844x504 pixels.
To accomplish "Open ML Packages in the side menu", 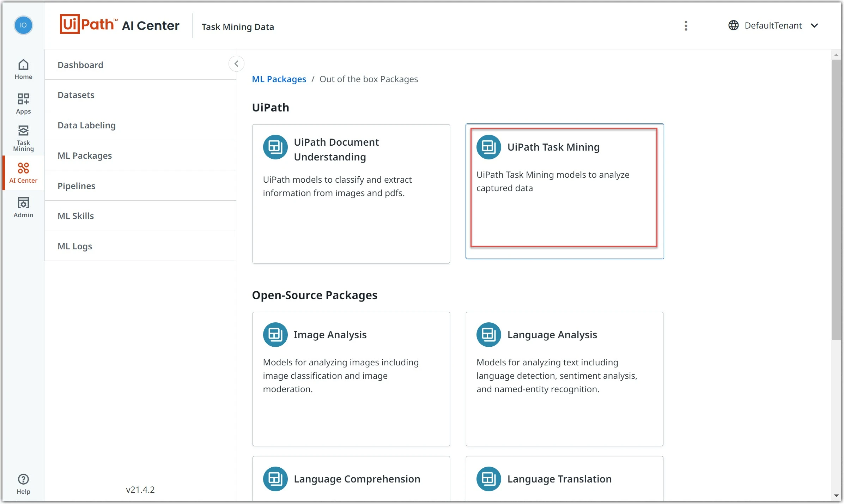I will 141,156.
